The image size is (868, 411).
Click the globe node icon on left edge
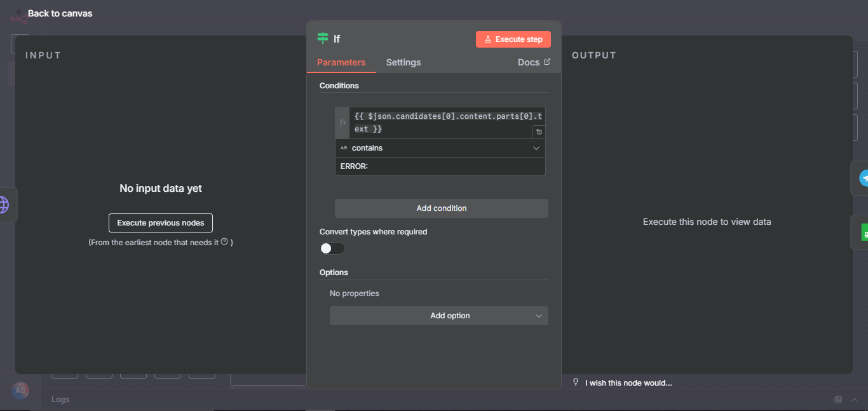point(4,205)
